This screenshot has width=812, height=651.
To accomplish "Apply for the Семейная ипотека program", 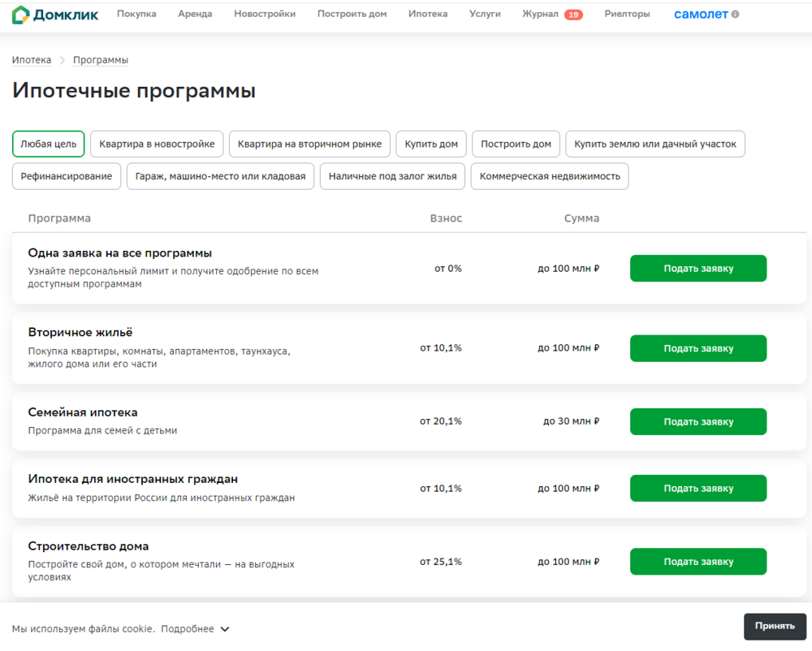I will (x=698, y=422).
